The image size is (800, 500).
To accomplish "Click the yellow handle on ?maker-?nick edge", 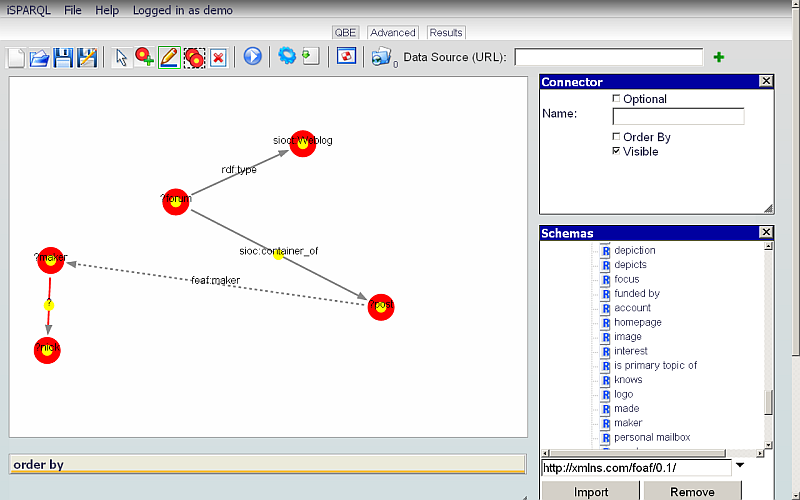I will pyautogui.click(x=48, y=305).
